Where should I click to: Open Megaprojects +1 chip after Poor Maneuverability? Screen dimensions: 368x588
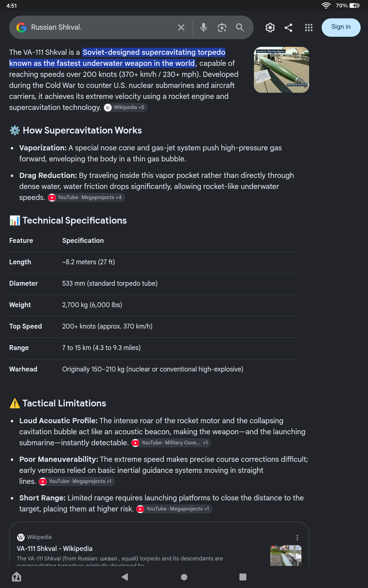pos(77,481)
